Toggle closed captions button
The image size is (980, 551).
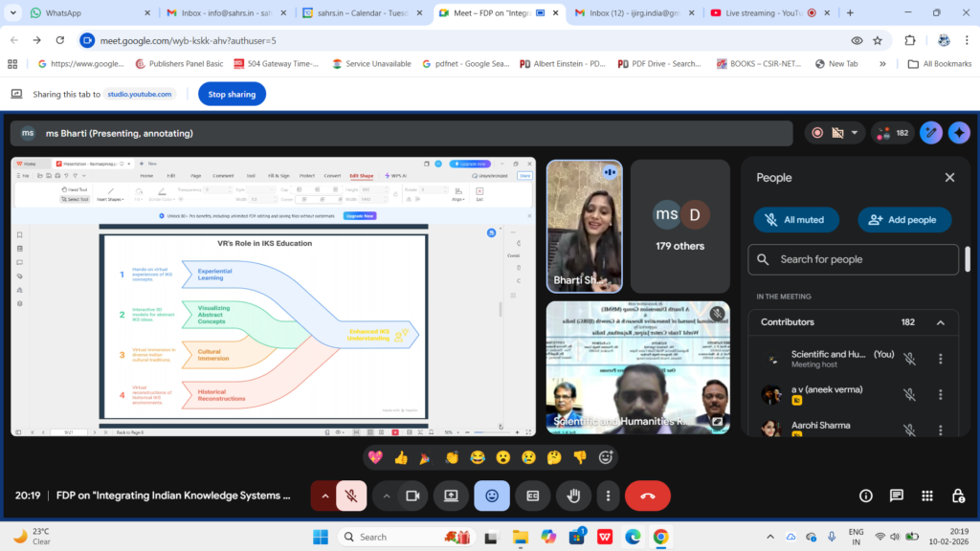[x=532, y=496]
